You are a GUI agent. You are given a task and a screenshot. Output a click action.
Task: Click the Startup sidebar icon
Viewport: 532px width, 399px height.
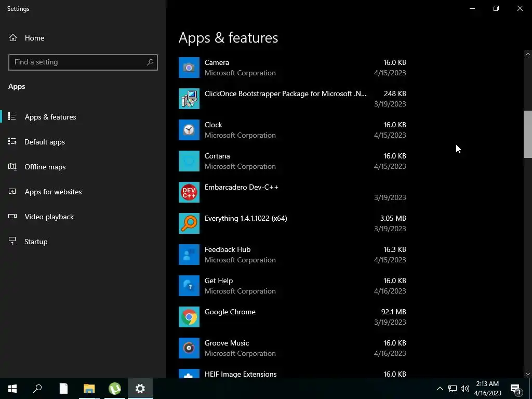[x=12, y=241]
